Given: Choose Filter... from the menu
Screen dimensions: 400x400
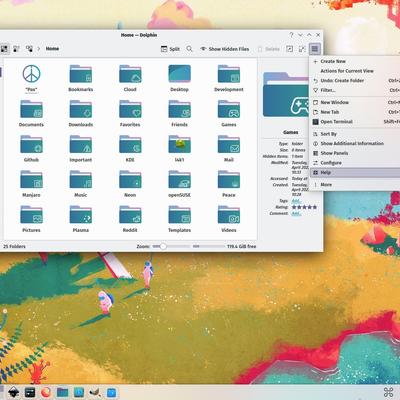Looking at the screenshot, I should [x=355, y=90].
